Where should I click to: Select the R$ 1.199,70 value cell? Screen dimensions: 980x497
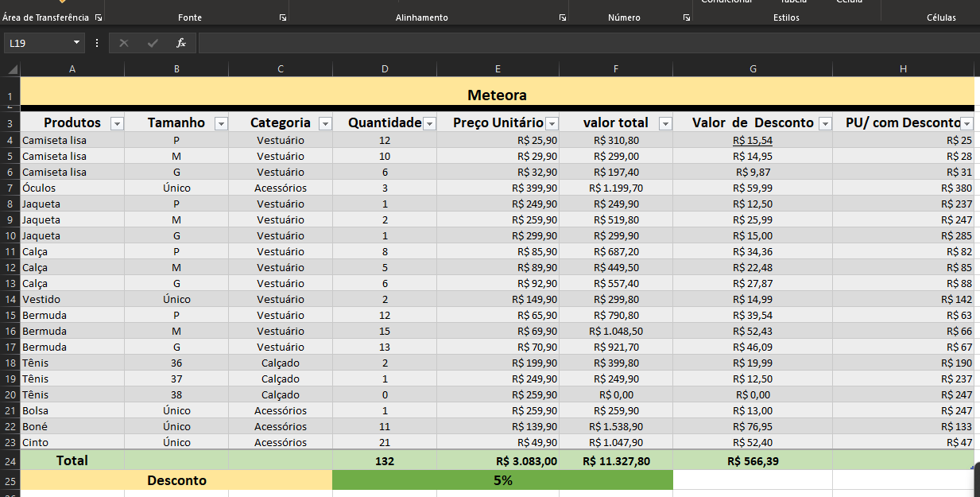(616, 188)
